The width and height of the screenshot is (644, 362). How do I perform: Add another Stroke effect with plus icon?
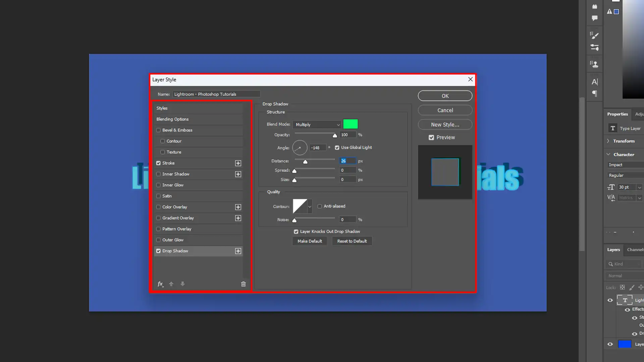238,163
